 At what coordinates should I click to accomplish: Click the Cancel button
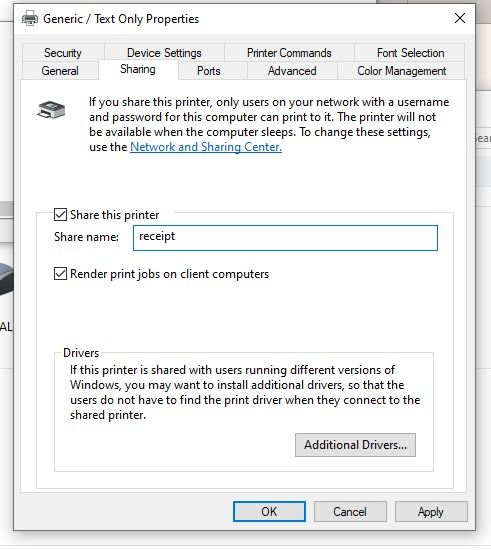[x=350, y=511]
